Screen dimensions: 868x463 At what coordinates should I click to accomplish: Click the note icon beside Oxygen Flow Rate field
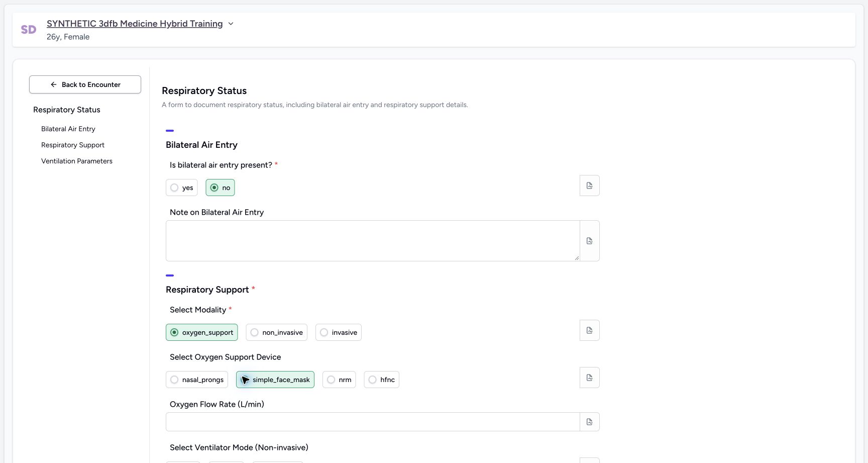point(589,422)
